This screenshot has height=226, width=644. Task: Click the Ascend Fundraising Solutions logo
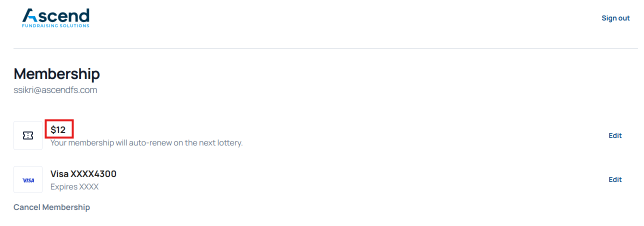(x=55, y=17)
